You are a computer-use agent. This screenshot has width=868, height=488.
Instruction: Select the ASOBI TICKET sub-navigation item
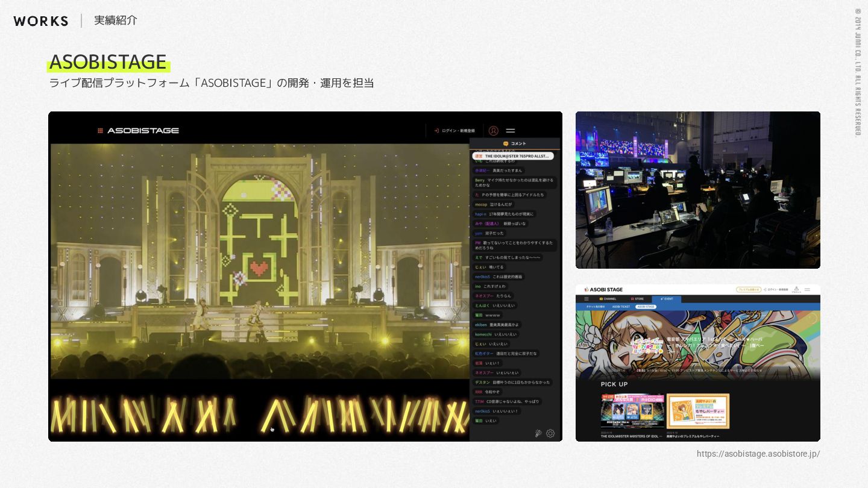(621, 307)
